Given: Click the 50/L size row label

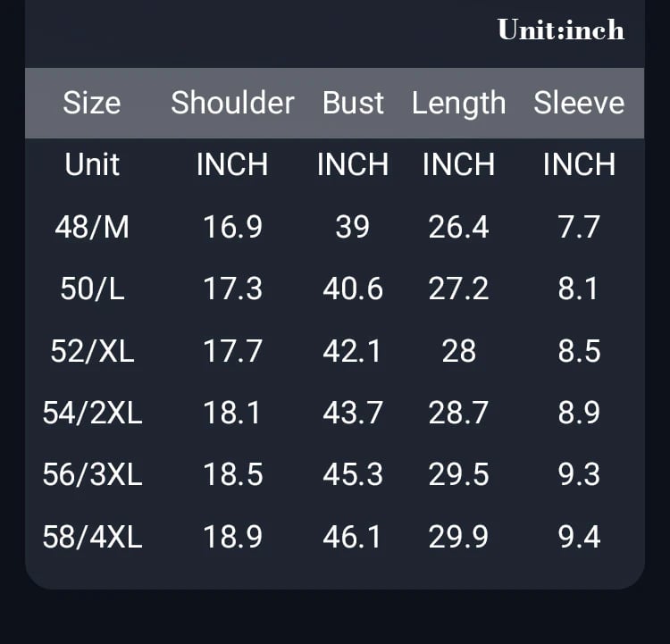Looking at the screenshot, I should [x=92, y=289].
